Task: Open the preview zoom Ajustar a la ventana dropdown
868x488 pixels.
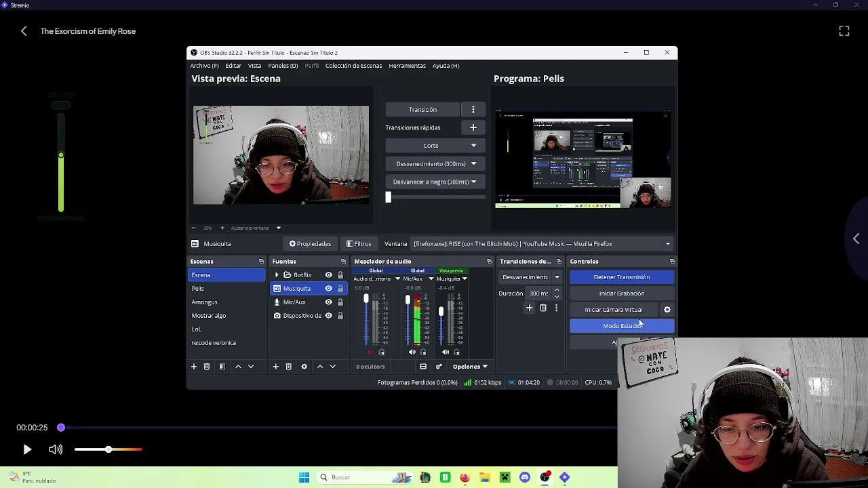Action: [278, 228]
